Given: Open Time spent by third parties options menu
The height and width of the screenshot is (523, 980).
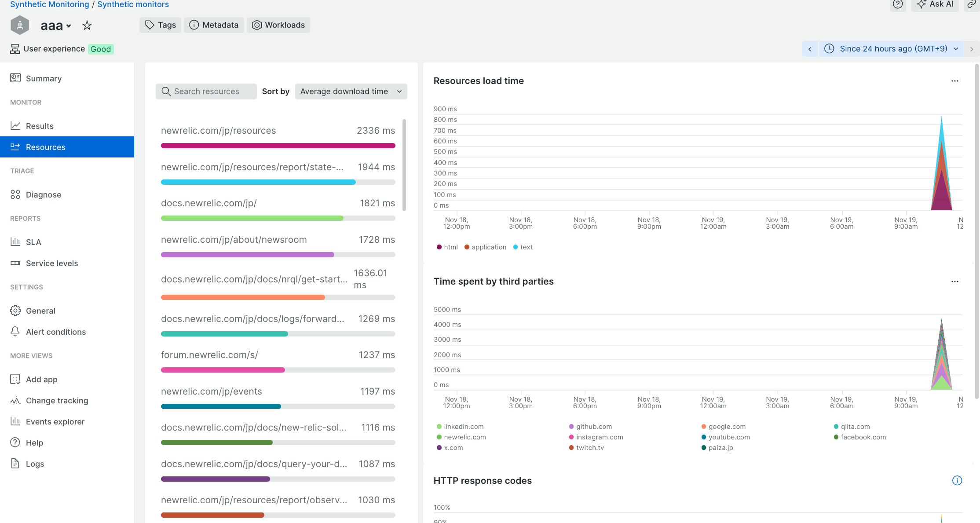Looking at the screenshot, I should click(955, 282).
